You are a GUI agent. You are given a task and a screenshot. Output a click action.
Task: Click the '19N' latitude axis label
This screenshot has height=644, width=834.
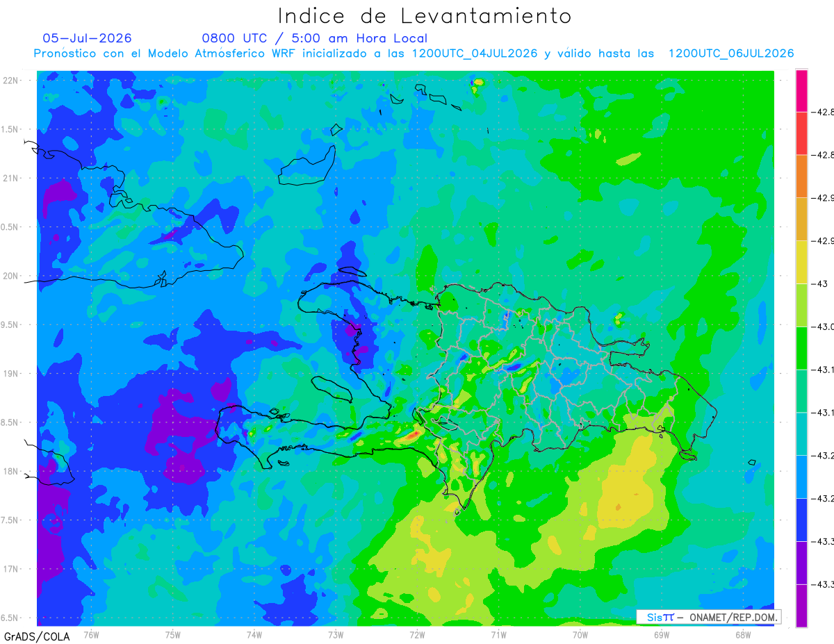point(11,373)
